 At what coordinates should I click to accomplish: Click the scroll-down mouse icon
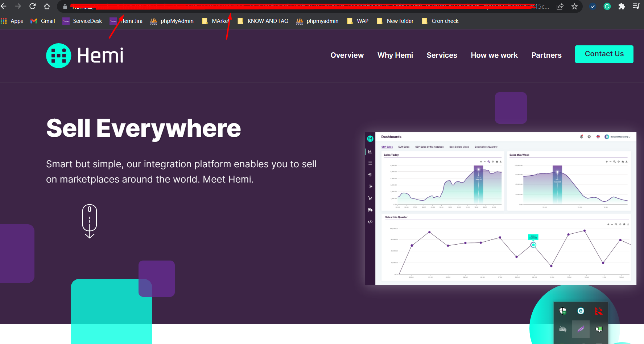click(90, 221)
